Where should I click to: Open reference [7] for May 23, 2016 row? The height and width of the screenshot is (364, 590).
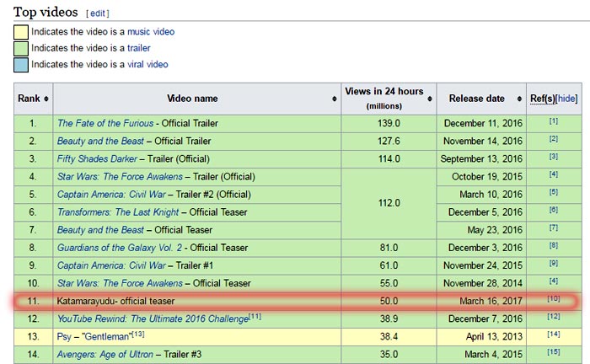pyautogui.click(x=554, y=227)
